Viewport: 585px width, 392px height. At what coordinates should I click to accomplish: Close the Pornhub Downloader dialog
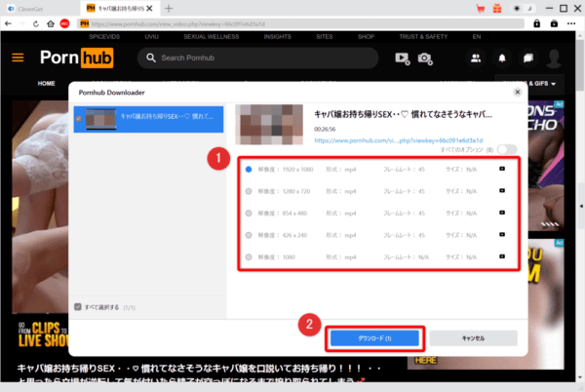[517, 92]
